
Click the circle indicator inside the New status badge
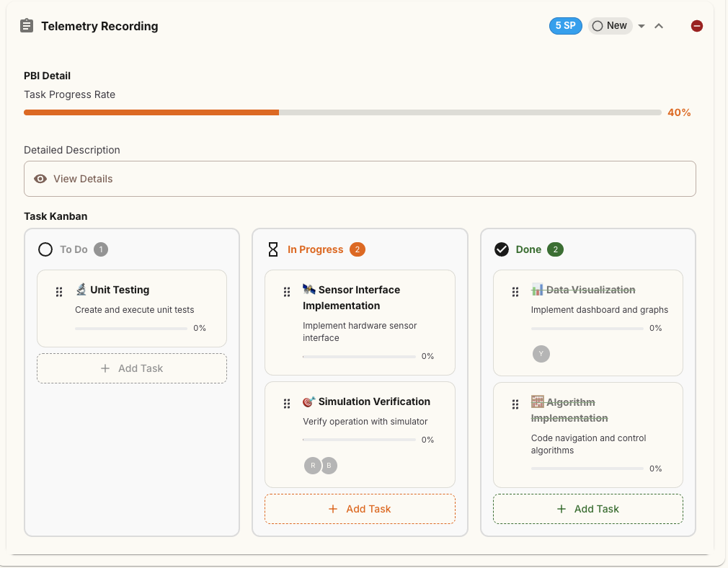[x=597, y=25]
